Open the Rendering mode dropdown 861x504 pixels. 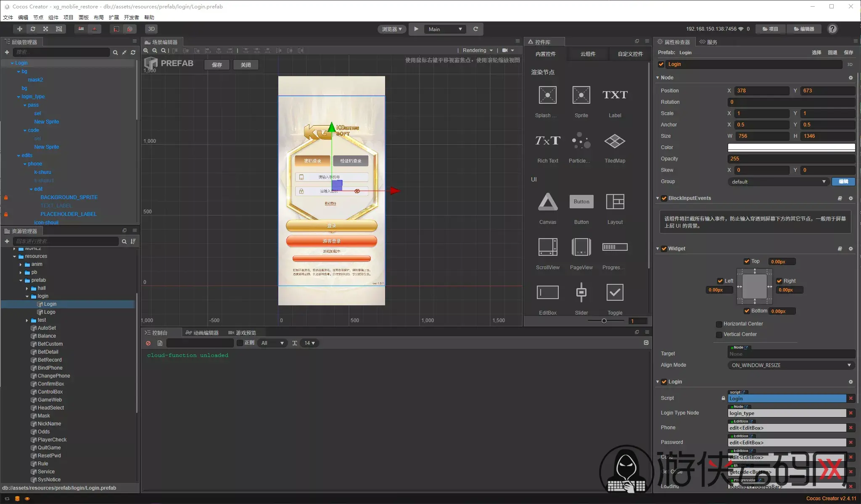pos(478,50)
